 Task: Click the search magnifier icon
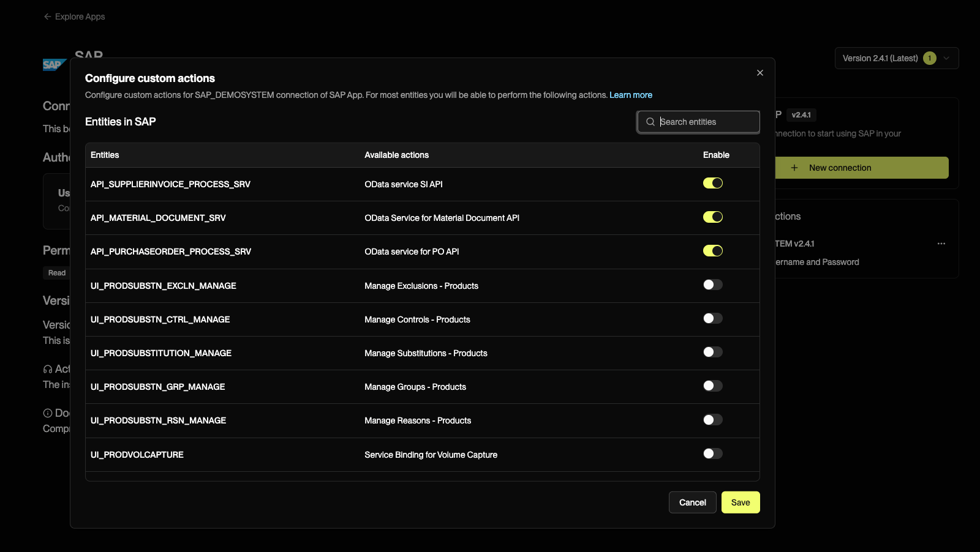click(650, 122)
